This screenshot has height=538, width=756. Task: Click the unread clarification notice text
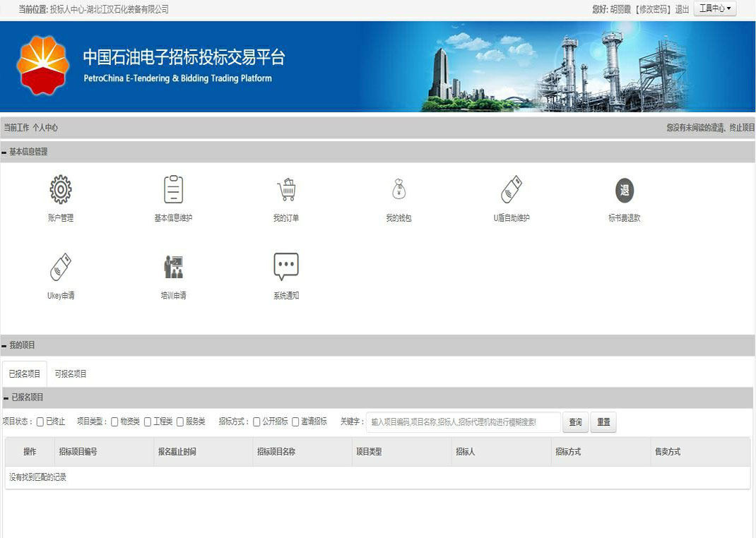click(x=711, y=128)
